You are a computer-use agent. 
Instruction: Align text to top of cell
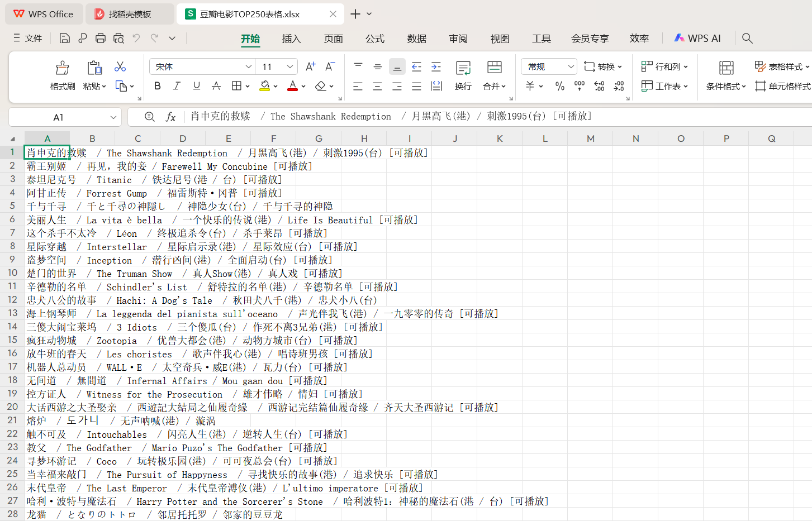pyautogui.click(x=358, y=66)
